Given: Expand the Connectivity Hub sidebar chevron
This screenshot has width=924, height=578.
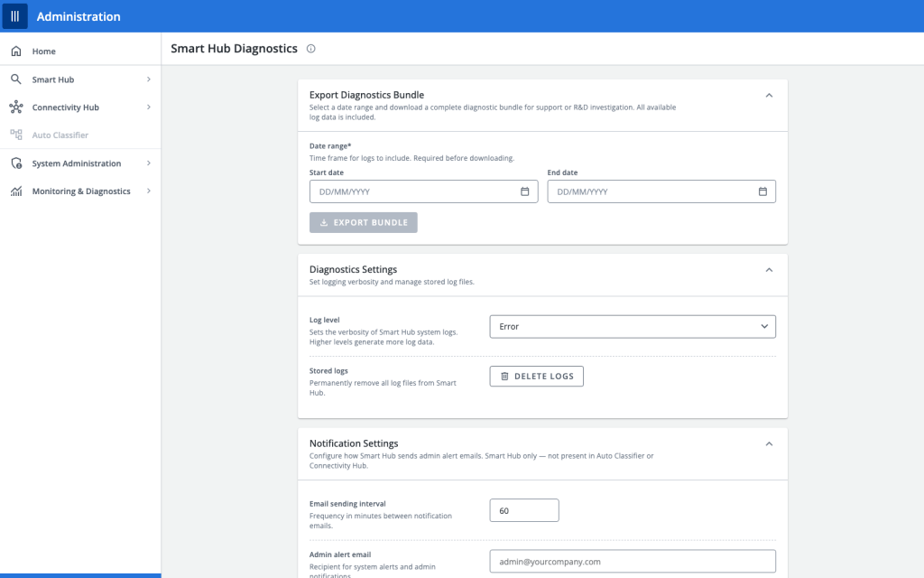Looking at the screenshot, I should pyautogui.click(x=149, y=107).
